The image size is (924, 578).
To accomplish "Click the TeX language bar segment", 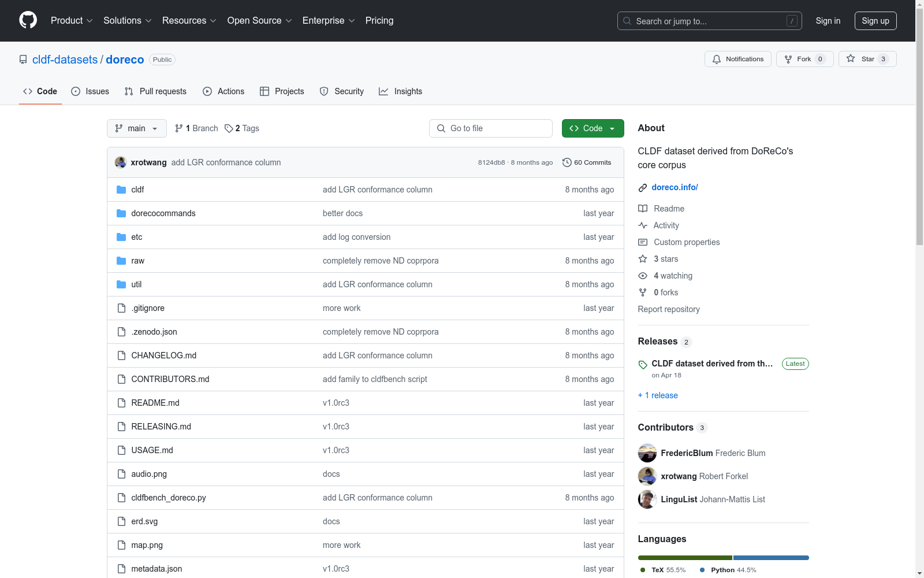I will click(x=685, y=558).
